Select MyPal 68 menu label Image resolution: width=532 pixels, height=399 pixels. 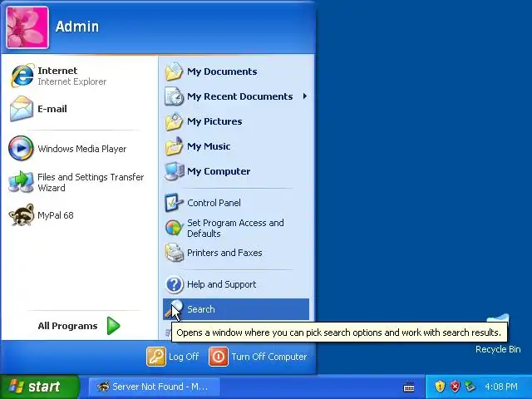coord(56,215)
